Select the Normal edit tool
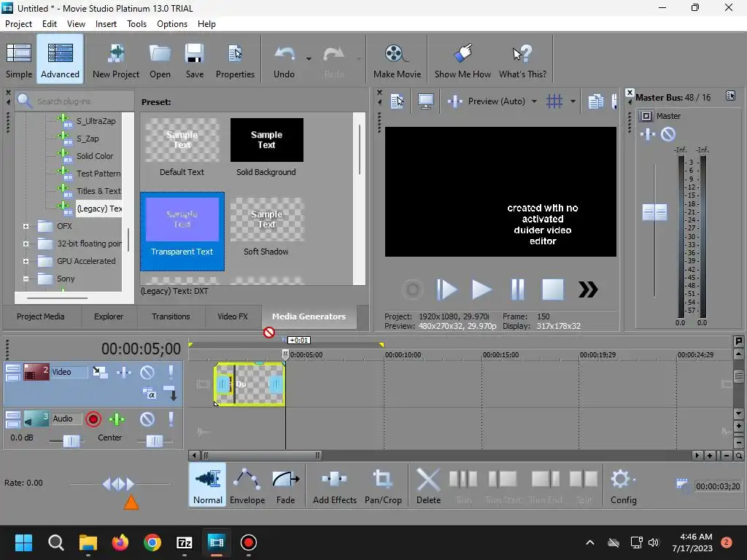This screenshot has height=560, width=747. 208,486
